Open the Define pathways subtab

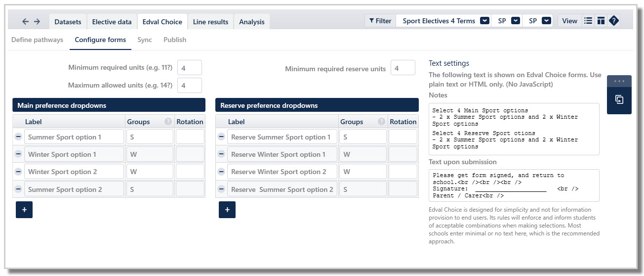click(x=37, y=40)
